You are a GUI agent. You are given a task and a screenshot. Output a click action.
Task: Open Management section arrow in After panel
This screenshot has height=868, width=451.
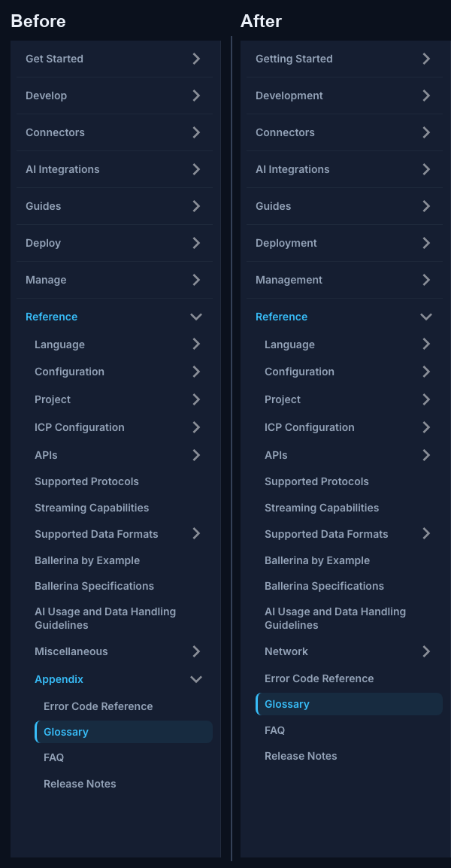point(426,280)
